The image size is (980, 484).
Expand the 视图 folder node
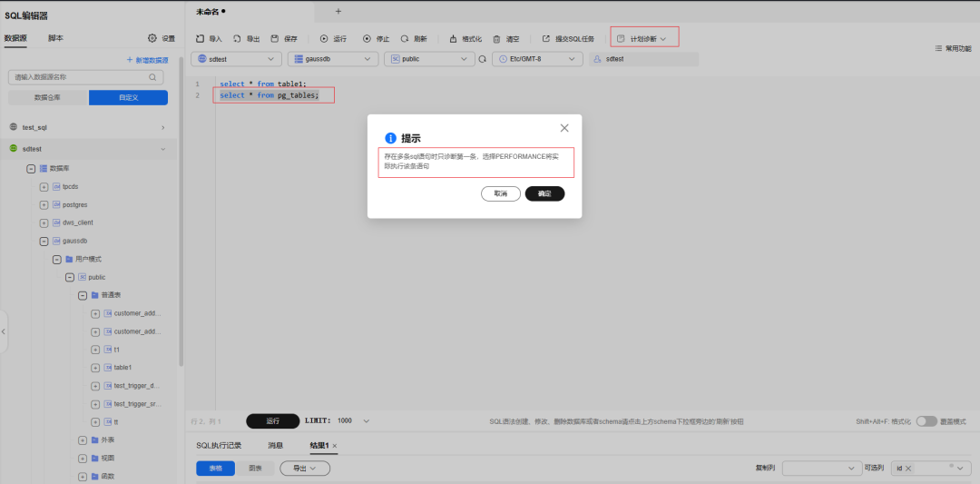click(x=82, y=459)
